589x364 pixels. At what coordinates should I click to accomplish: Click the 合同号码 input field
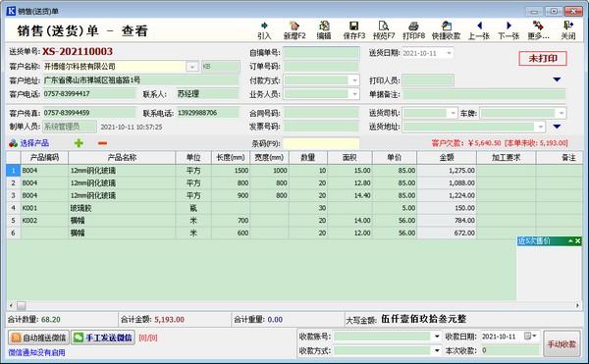321,113
